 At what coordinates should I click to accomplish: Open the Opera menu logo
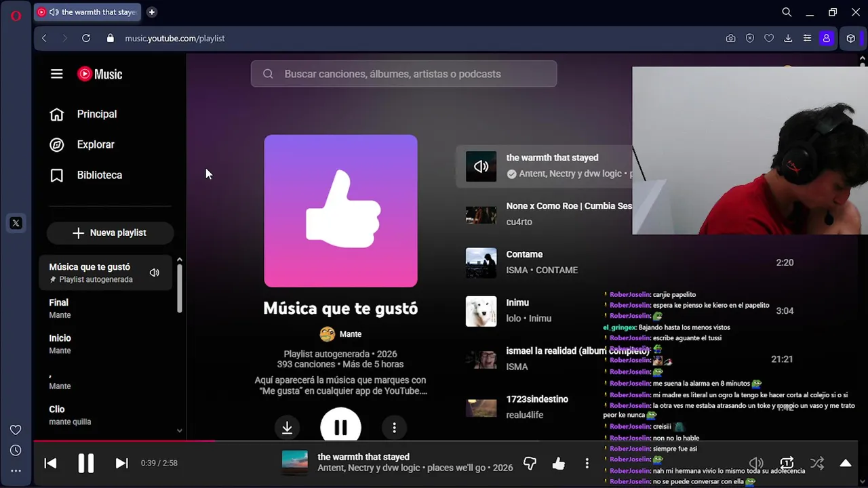point(16,16)
